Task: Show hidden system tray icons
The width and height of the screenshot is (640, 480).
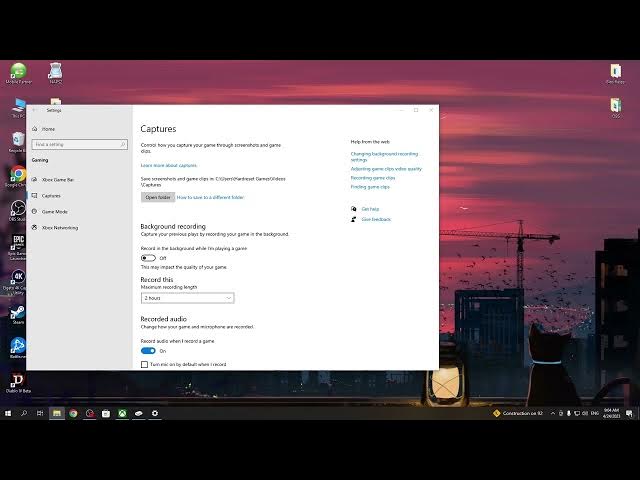Action: point(553,413)
